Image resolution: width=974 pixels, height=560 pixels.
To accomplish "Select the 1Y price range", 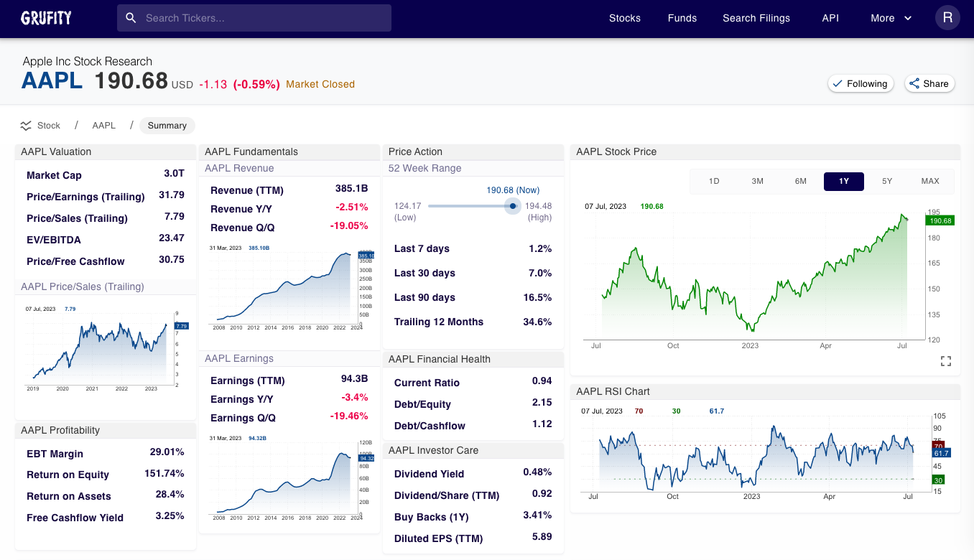I will point(844,181).
